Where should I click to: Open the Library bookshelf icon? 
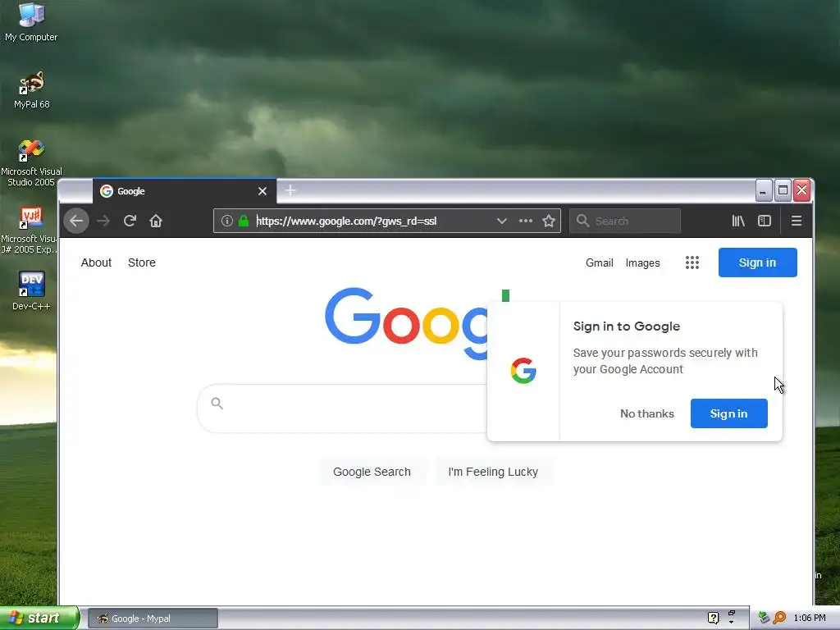[x=738, y=221]
